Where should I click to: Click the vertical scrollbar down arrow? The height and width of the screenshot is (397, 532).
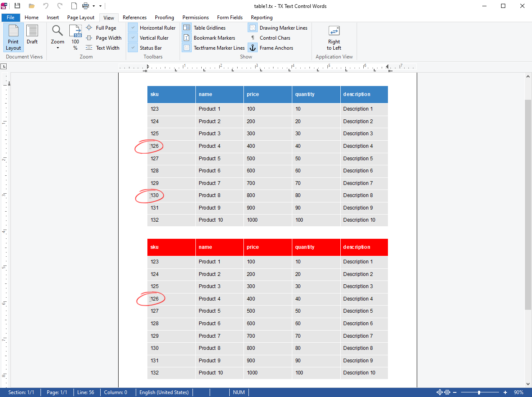[528, 384]
